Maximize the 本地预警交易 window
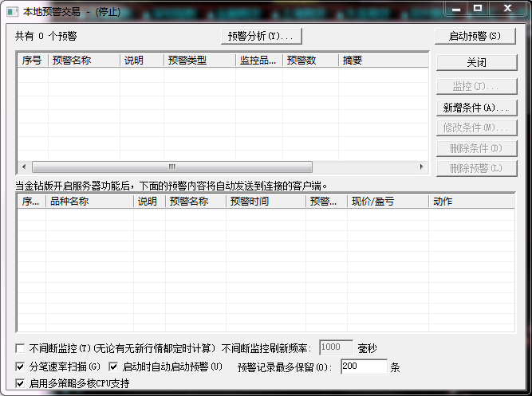532x396 pixels. (x=478, y=9)
